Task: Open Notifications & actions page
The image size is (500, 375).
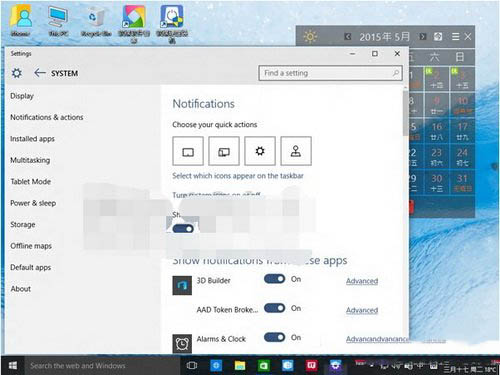Action: [x=47, y=117]
